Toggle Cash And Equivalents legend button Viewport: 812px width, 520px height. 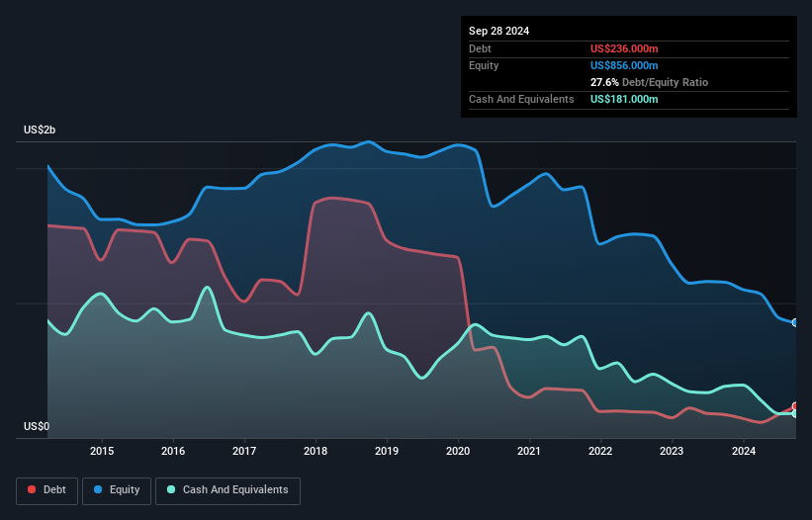click(227, 490)
